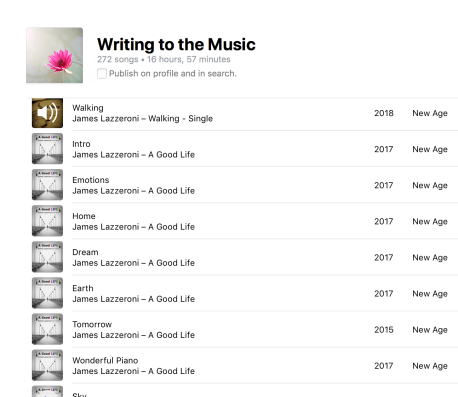Click New Age genre on Walking row
Image resolution: width=458 pixels, height=397 pixels.
[430, 114]
